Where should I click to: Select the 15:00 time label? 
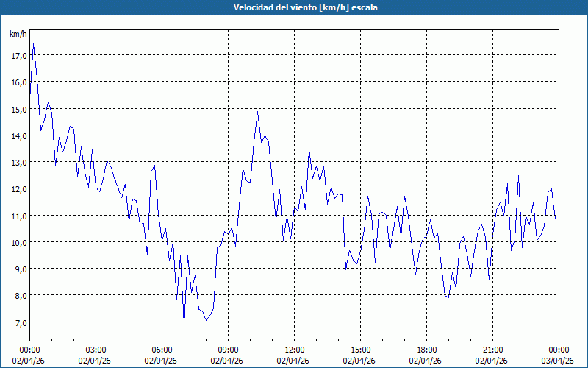click(x=360, y=349)
